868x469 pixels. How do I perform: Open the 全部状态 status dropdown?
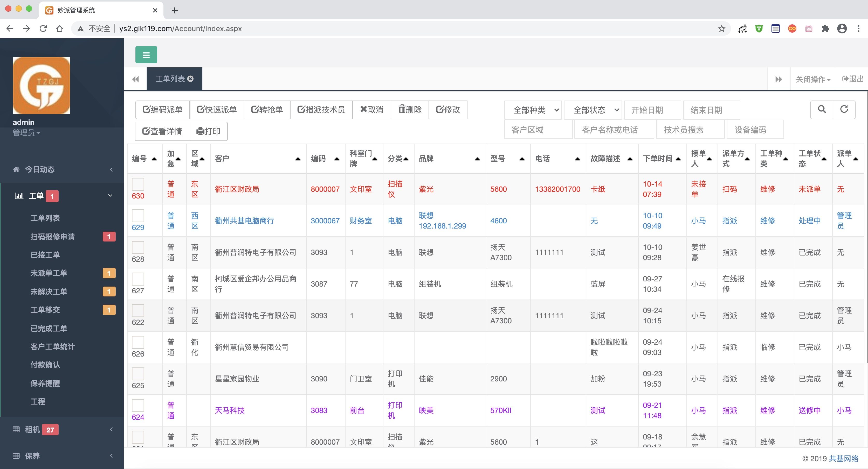point(593,110)
